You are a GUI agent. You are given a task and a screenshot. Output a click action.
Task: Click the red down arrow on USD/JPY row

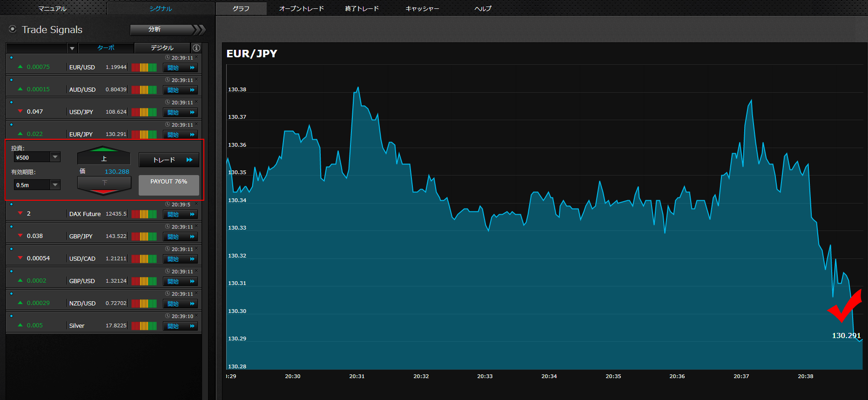tap(20, 111)
